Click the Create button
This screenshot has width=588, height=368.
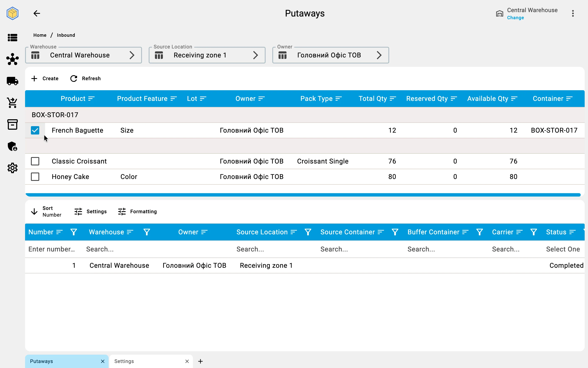tap(45, 78)
